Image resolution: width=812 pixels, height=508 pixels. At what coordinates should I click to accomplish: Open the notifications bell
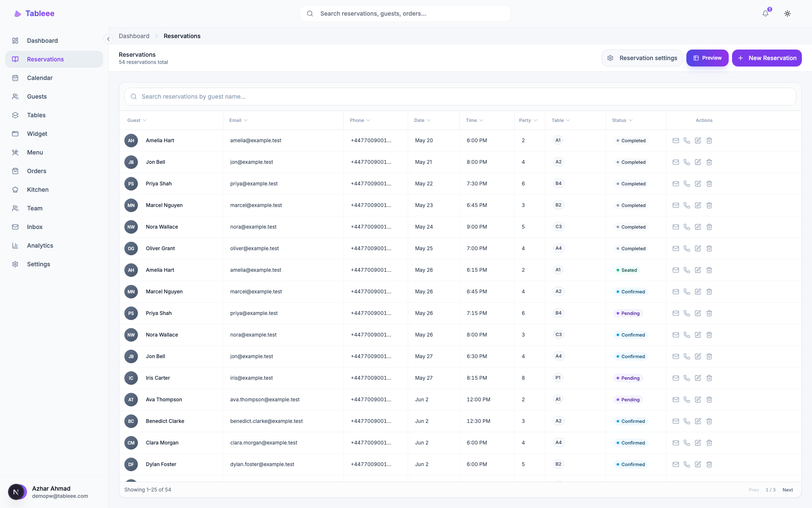tap(765, 14)
